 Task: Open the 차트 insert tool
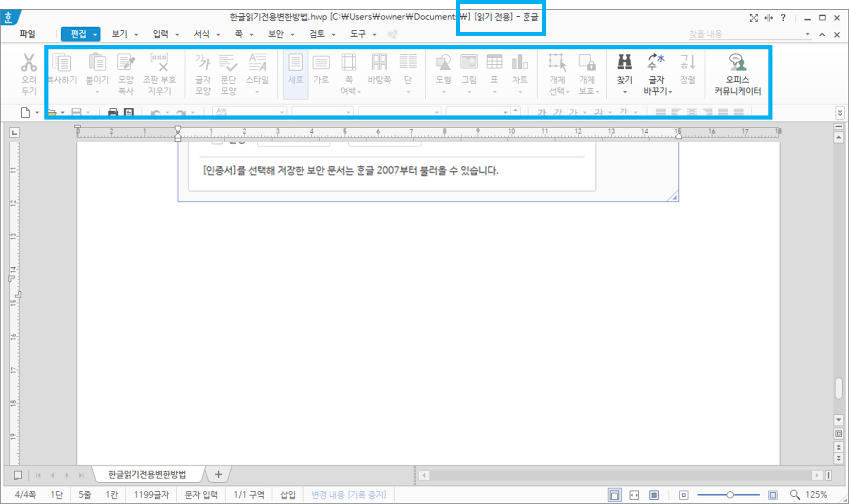click(520, 72)
